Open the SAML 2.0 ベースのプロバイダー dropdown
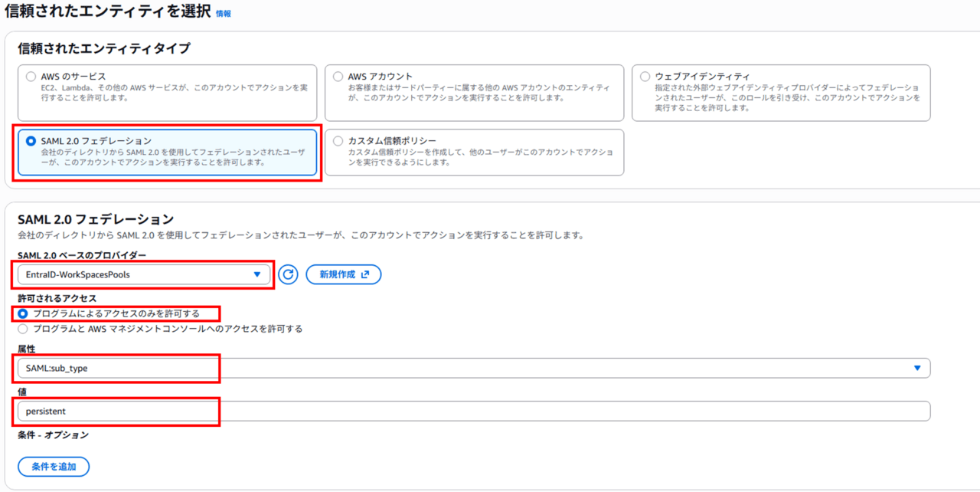The image size is (980, 492). (142, 274)
